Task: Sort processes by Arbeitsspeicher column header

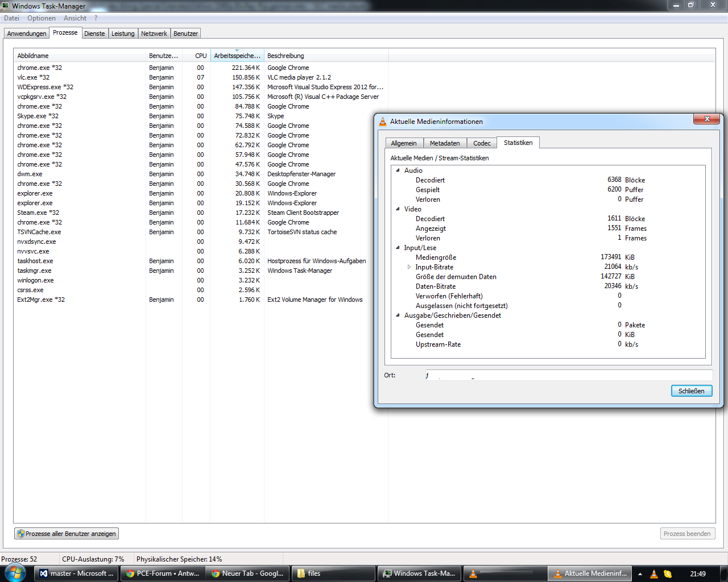Action: [x=237, y=56]
